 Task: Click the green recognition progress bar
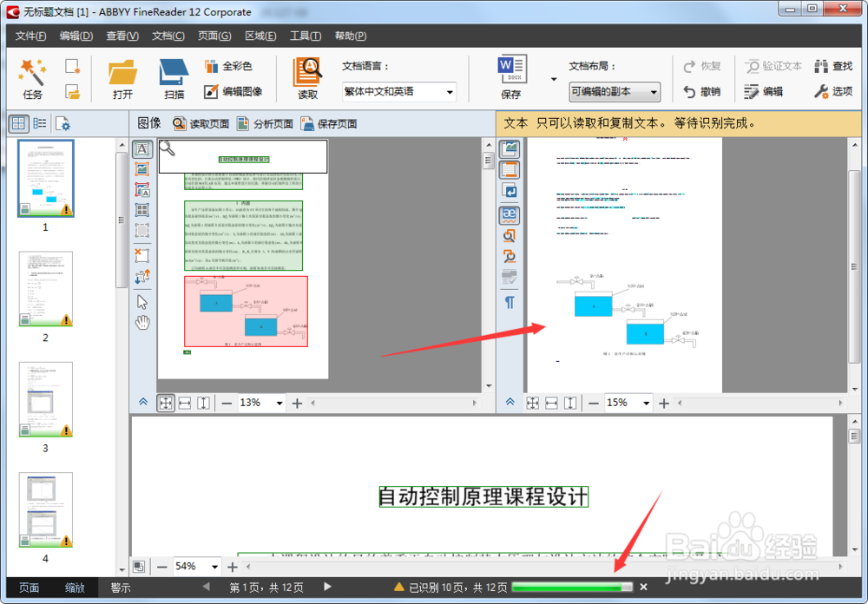click(x=572, y=588)
